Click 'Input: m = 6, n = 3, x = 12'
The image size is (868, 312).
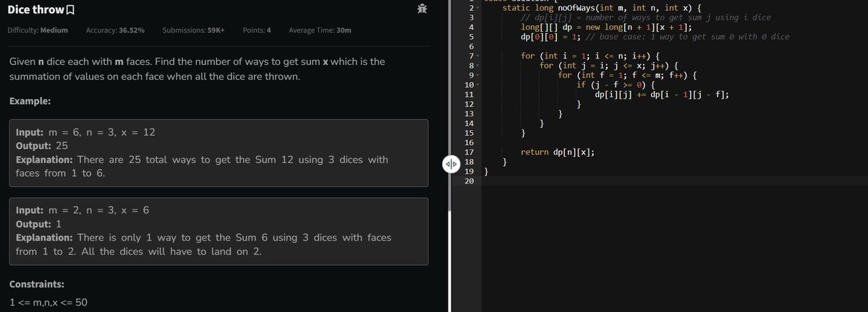pyautogui.click(x=85, y=133)
